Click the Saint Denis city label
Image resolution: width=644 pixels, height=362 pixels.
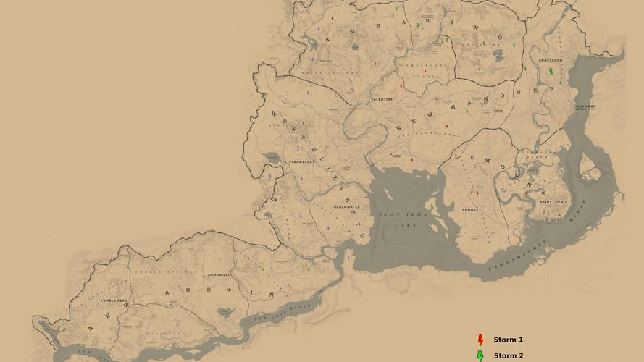[x=553, y=202]
